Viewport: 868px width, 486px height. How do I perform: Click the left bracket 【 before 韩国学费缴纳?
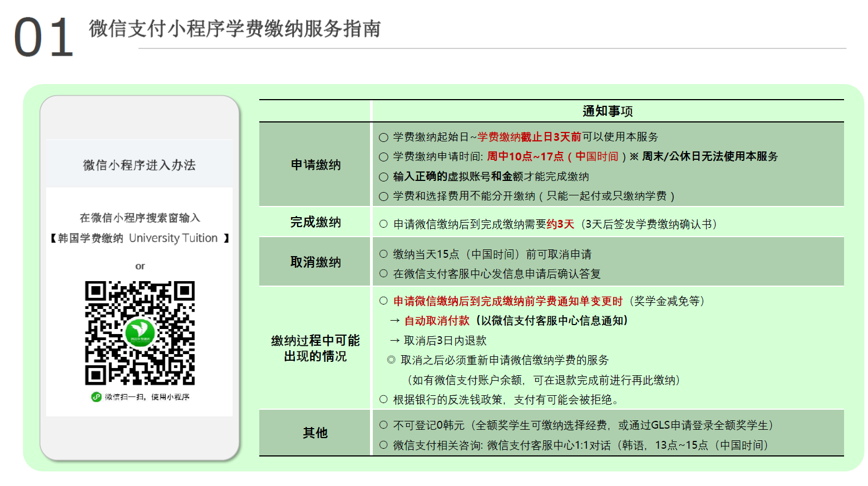coord(53,238)
